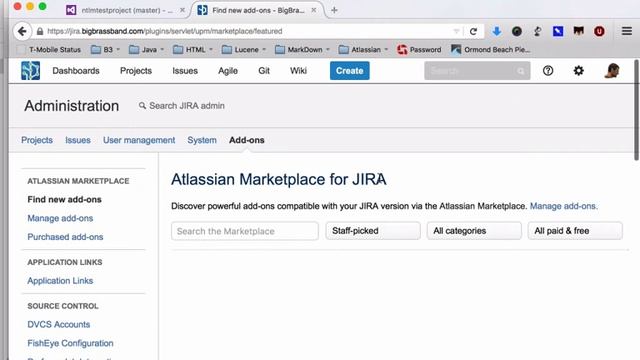Open Find new add-ons in sidebar
Viewport: 640px width, 360px height.
point(64,200)
